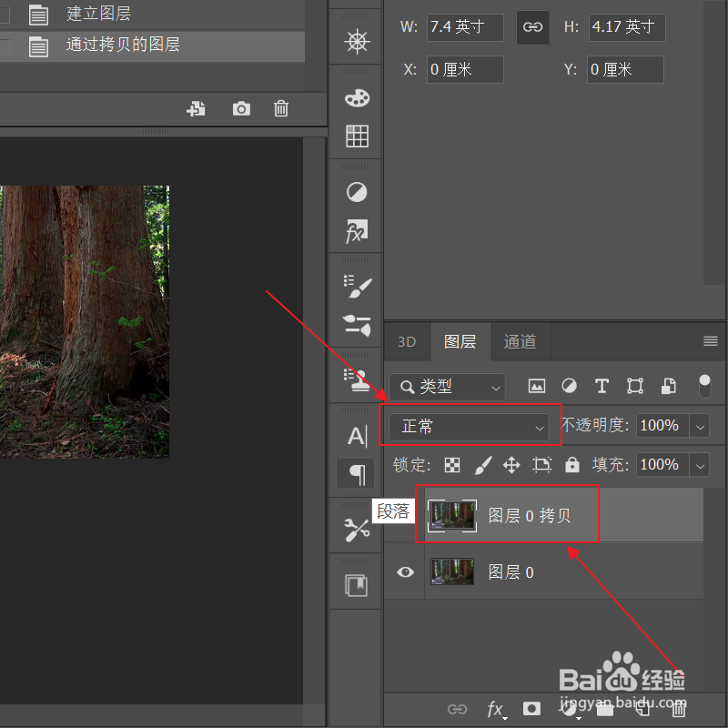Click the H height field 4.17 英寸
This screenshot has width=728, height=728.
click(627, 27)
